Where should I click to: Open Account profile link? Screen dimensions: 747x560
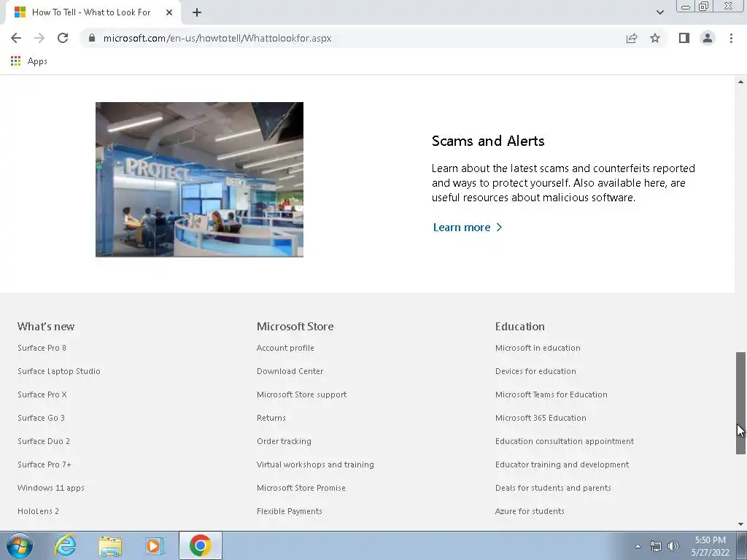click(x=285, y=348)
